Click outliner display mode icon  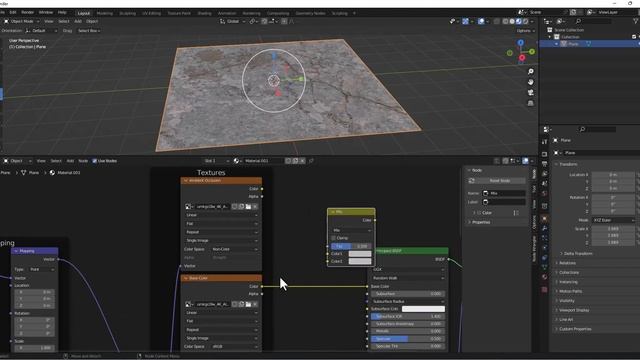point(561,21)
